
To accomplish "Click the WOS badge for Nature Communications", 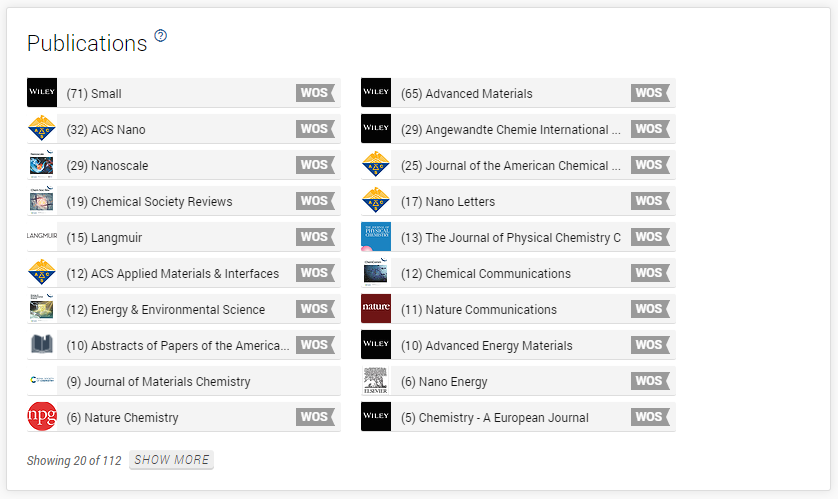I will click(650, 309).
